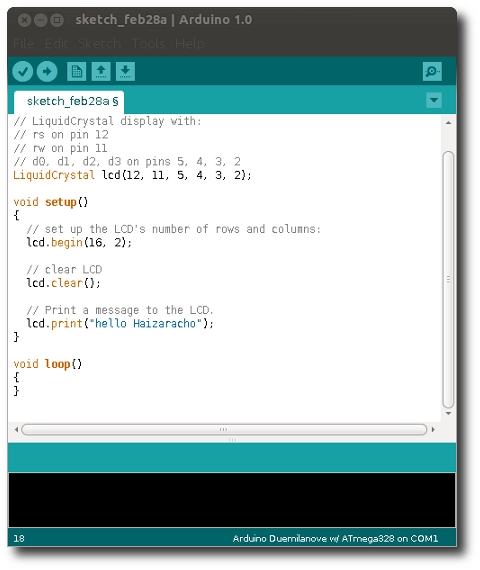The width and height of the screenshot is (480, 570).
Task: Click the vertical scrollbar thumb in editor
Action: point(448,279)
